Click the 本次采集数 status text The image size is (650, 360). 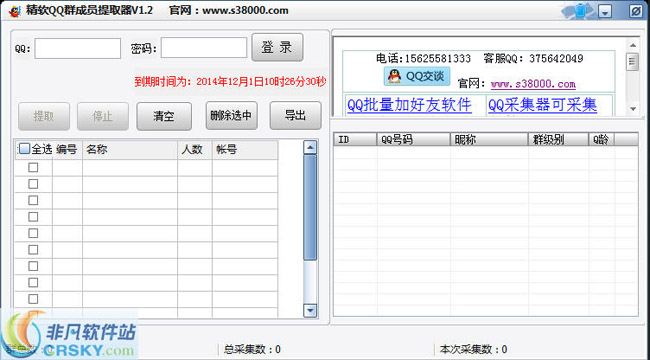click(x=473, y=349)
